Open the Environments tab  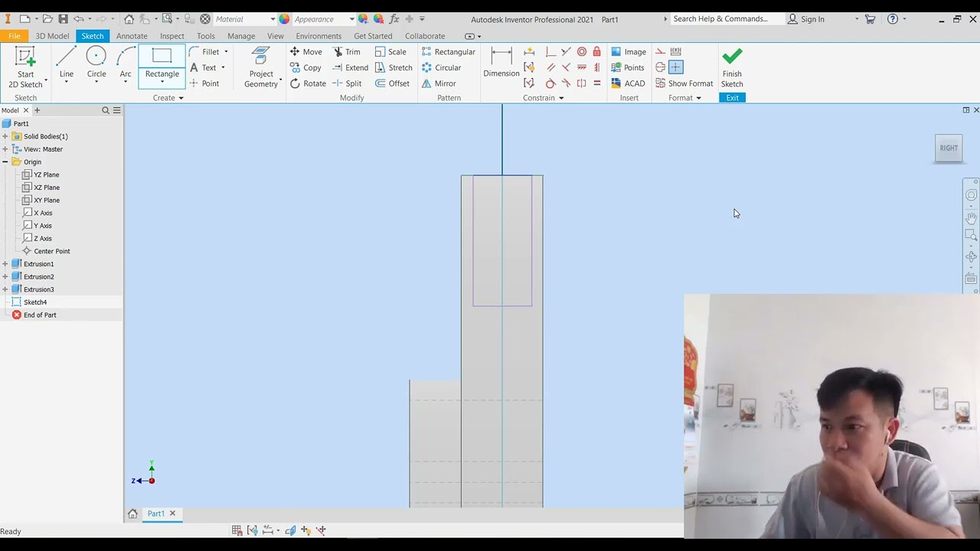[318, 36]
